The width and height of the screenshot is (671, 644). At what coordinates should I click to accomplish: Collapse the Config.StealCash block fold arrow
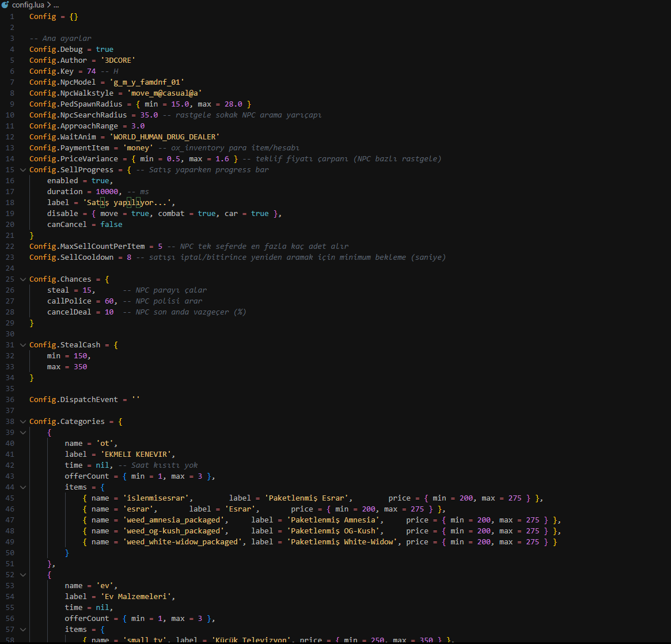[23, 345]
